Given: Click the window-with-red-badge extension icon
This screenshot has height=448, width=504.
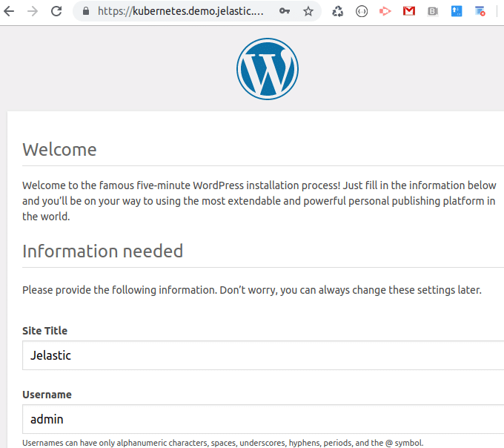Looking at the screenshot, I should pos(480,11).
